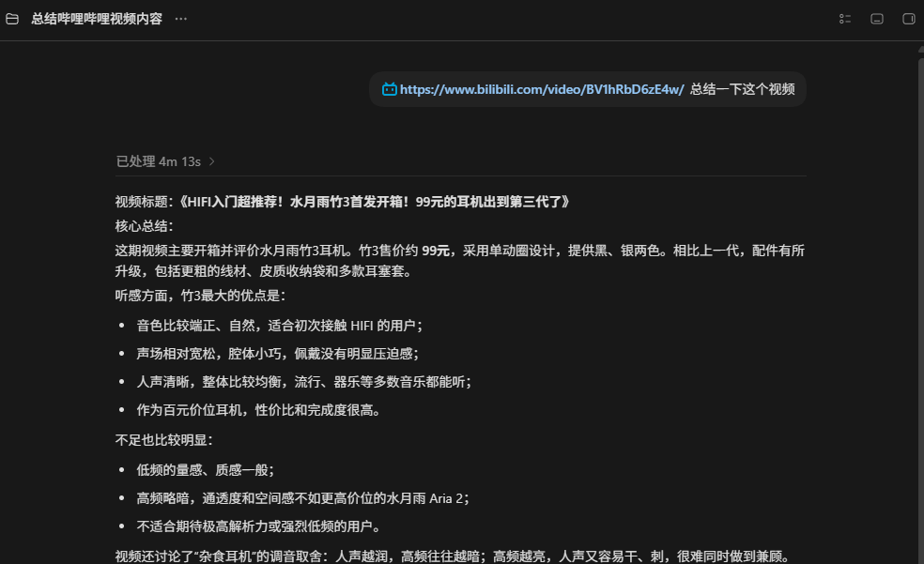The image size is (924, 564).
Task: Click the line 听感方面，竹3最大的优点是:
Action: coord(200,296)
